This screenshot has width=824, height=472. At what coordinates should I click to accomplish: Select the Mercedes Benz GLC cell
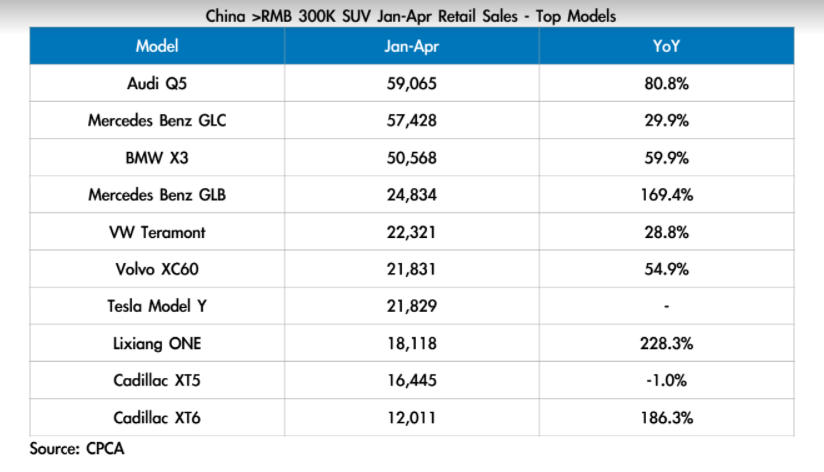[x=156, y=121]
